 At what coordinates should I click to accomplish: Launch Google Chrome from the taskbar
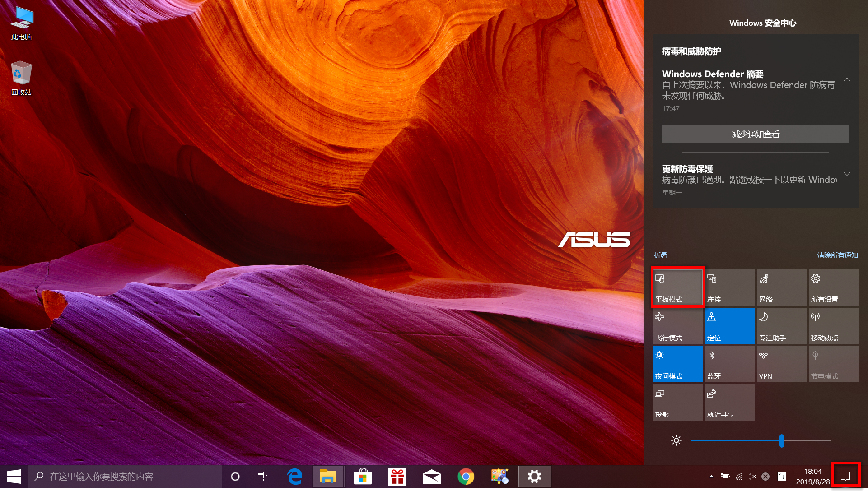[466, 477]
